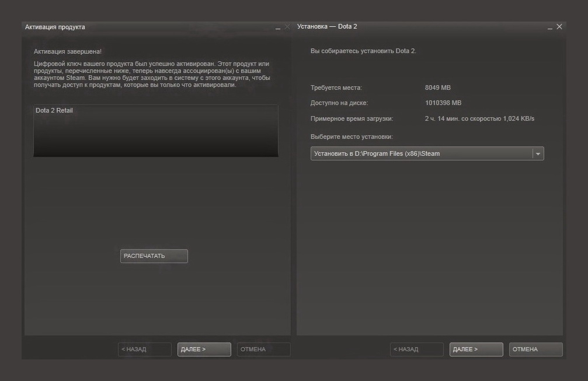Click the '2 ч. 14 мин.' download time estimate
The width and height of the screenshot is (588, 381).
click(x=442, y=119)
